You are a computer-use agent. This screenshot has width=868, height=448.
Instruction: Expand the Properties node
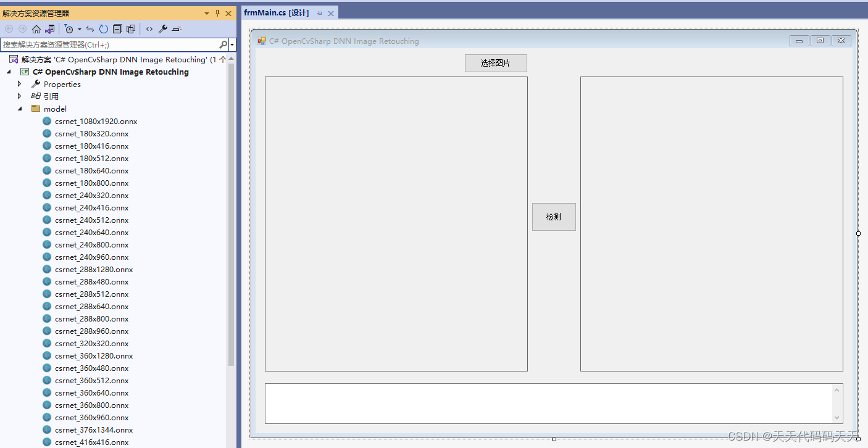pyautogui.click(x=19, y=85)
